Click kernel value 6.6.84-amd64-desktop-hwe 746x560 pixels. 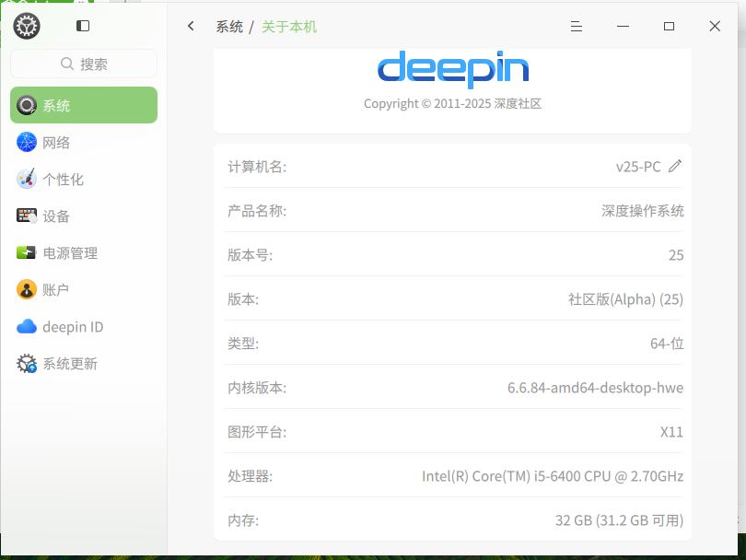click(x=595, y=388)
